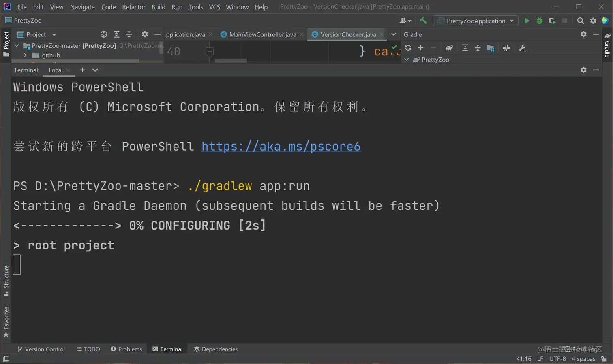
Task: Open Gradle build tool settings wrench
Action: click(x=523, y=48)
